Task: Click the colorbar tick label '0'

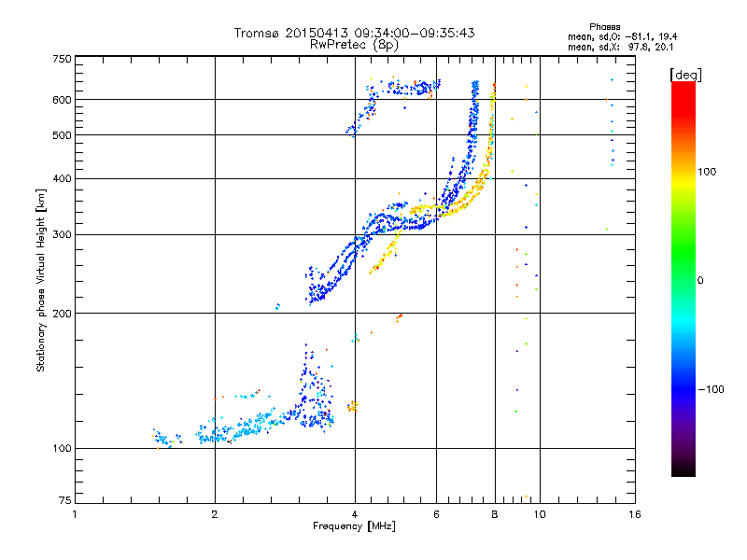Action: coord(700,281)
